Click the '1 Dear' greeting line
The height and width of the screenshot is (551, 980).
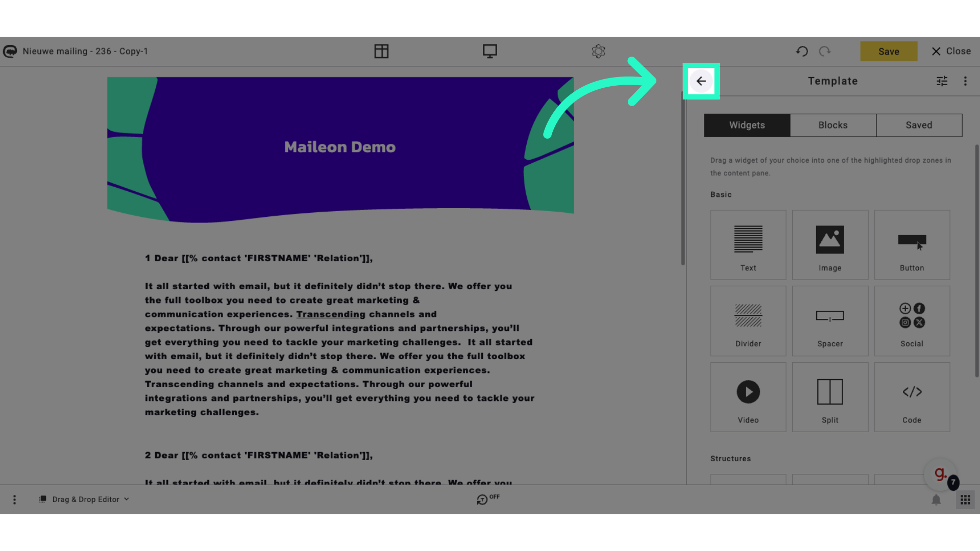point(259,258)
